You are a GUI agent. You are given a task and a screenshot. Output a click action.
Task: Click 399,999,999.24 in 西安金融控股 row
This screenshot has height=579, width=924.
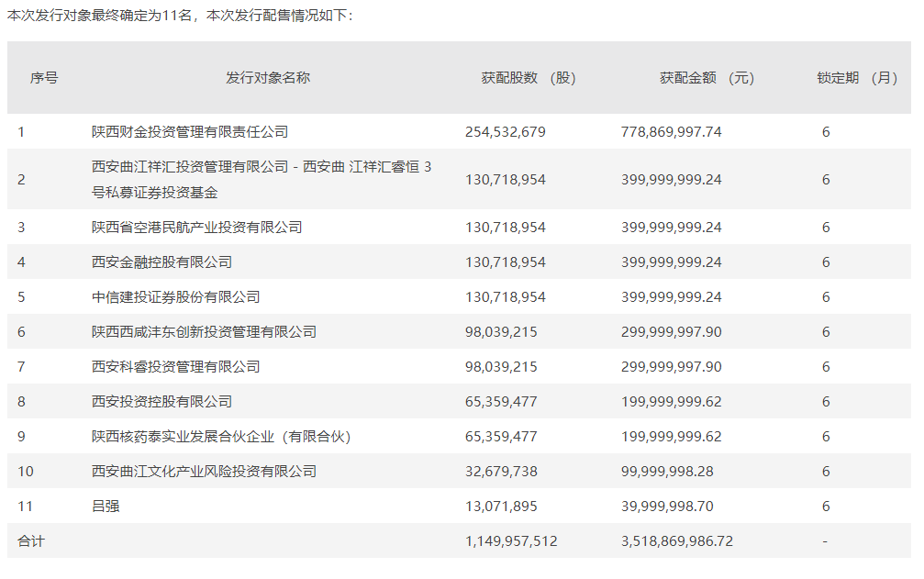(671, 262)
